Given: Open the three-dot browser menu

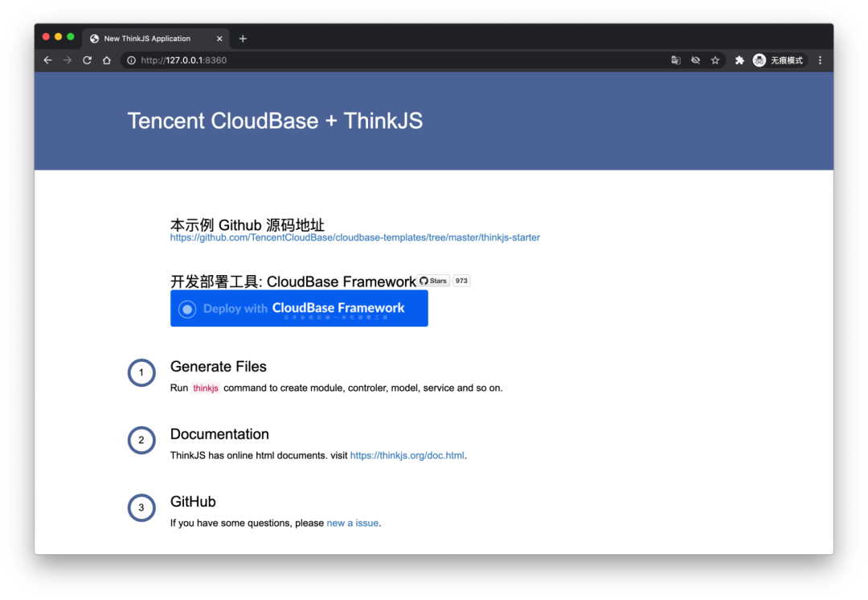Looking at the screenshot, I should (x=819, y=60).
